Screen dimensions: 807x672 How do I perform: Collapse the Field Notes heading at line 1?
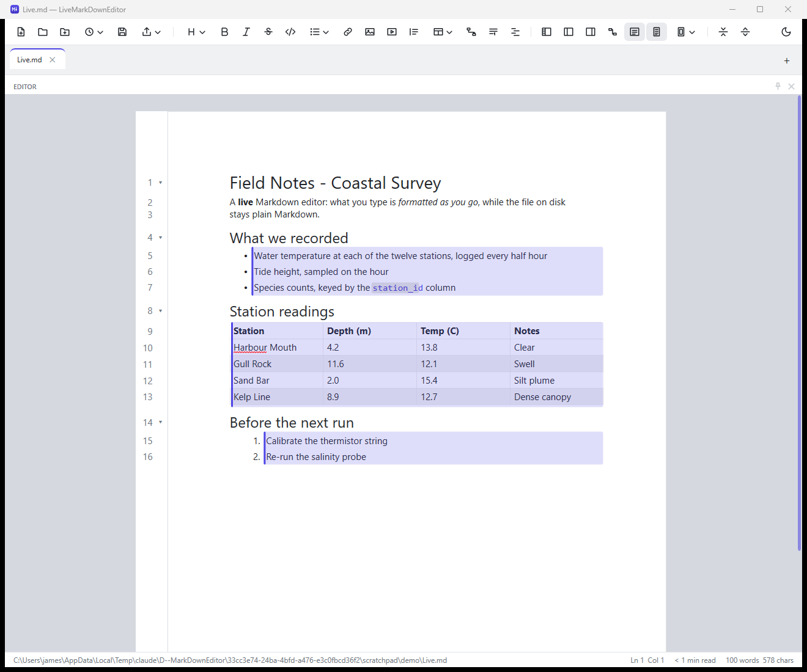click(x=161, y=183)
